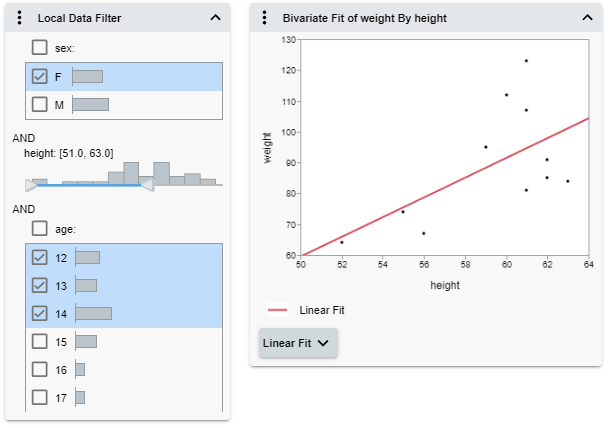Check age 17

[40, 397]
